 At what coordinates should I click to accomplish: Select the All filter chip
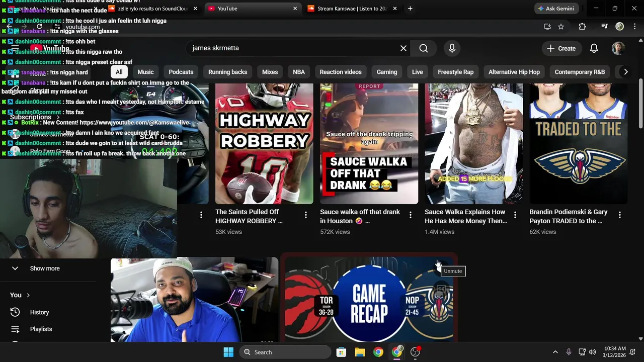[119, 72]
